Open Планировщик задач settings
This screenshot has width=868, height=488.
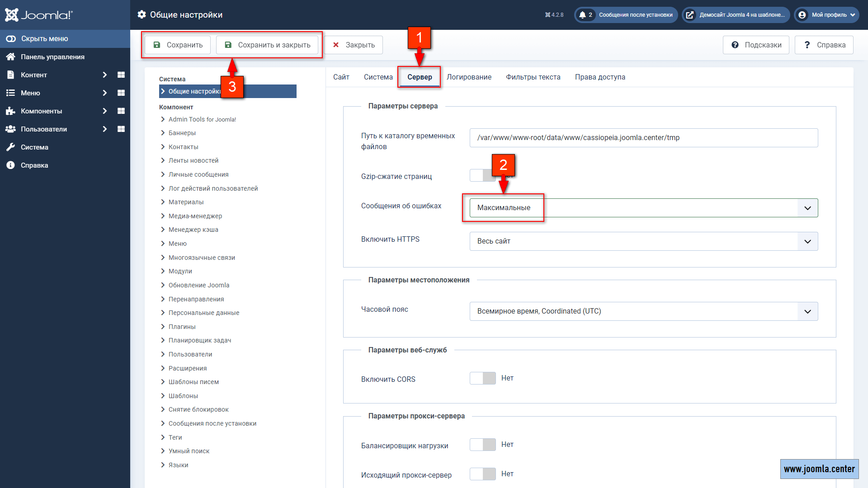point(200,340)
